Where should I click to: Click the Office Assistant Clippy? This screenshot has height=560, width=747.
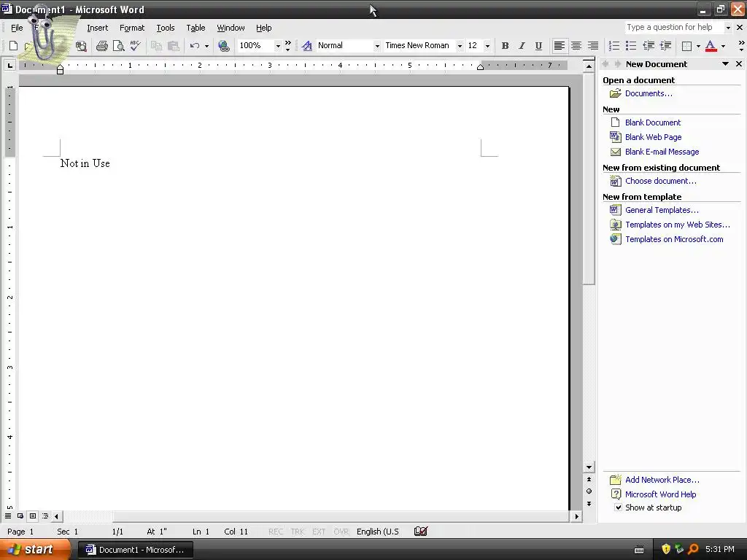pyautogui.click(x=47, y=36)
